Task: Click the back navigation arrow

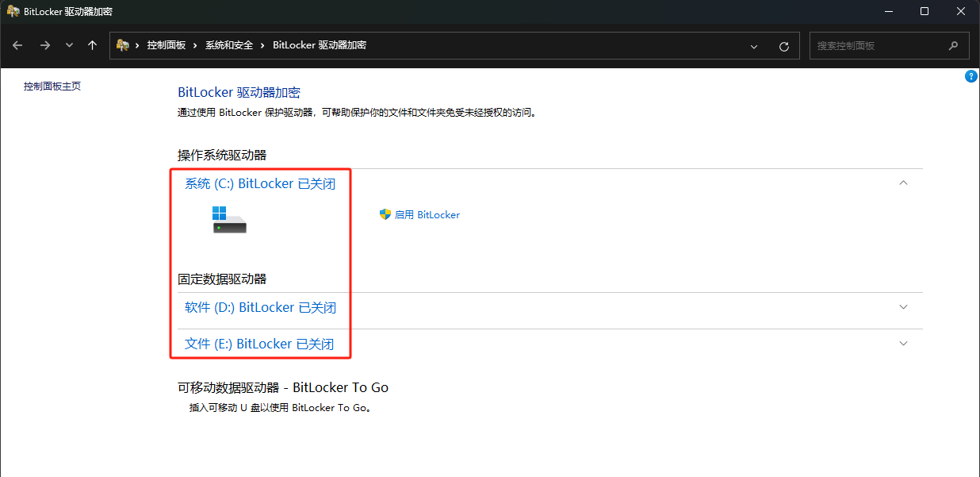Action: [x=17, y=45]
